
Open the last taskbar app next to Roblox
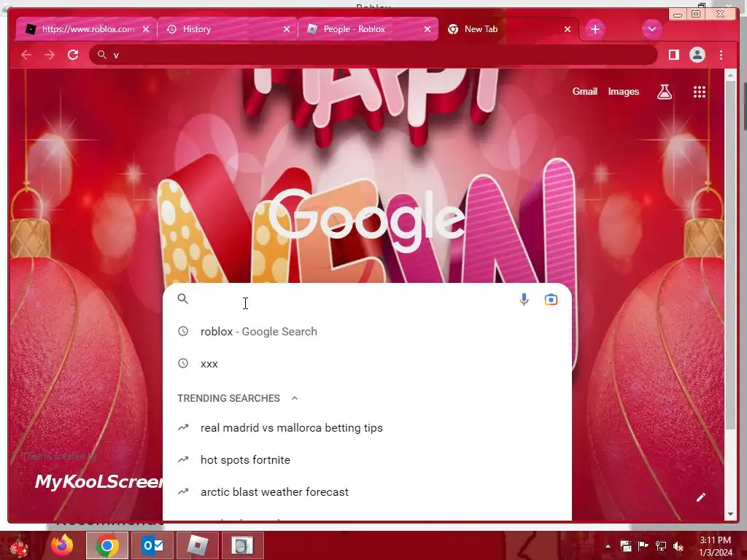click(x=242, y=545)
